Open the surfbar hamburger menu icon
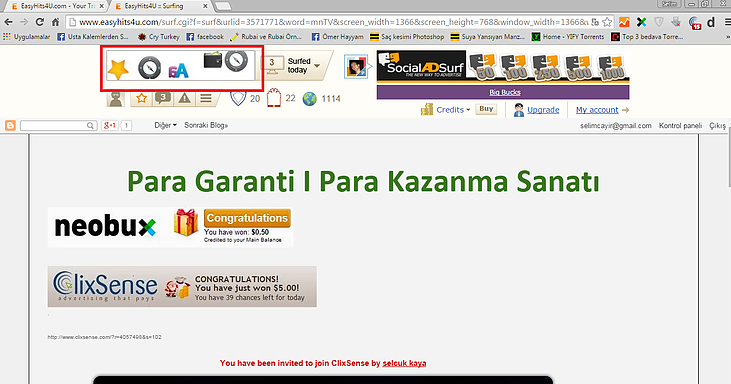Viewport: 731px width, 384px height. pyautogui.click(x=206, y=98)
